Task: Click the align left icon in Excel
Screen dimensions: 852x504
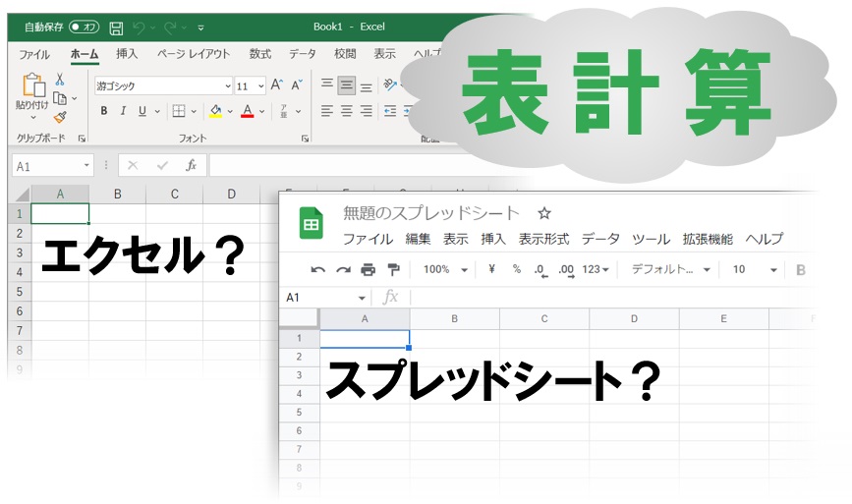Action: [326, 111]
